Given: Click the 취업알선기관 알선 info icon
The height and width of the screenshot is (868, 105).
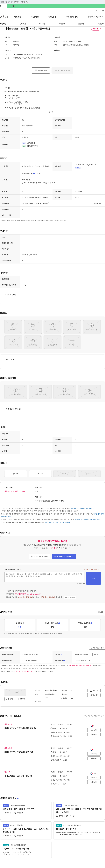Looking at the screenshot, I should point(59,623).
